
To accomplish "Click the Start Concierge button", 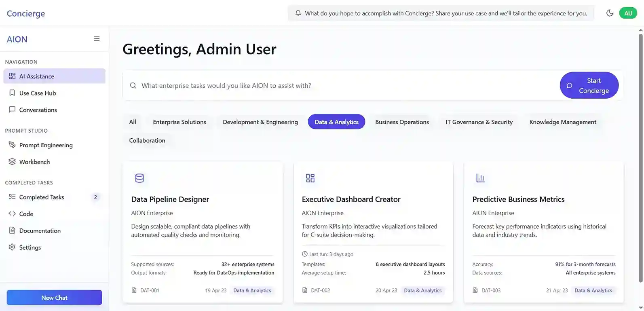I will [x=589, y=85].
